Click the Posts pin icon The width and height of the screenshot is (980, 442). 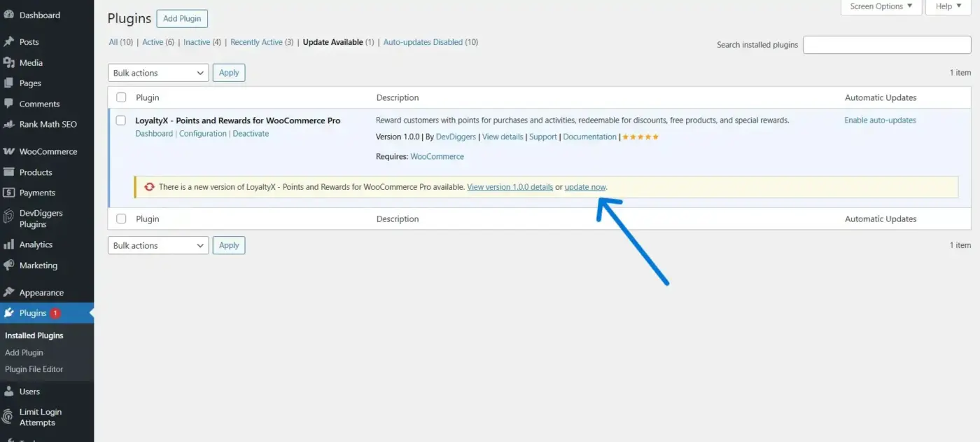click(8, 42)
